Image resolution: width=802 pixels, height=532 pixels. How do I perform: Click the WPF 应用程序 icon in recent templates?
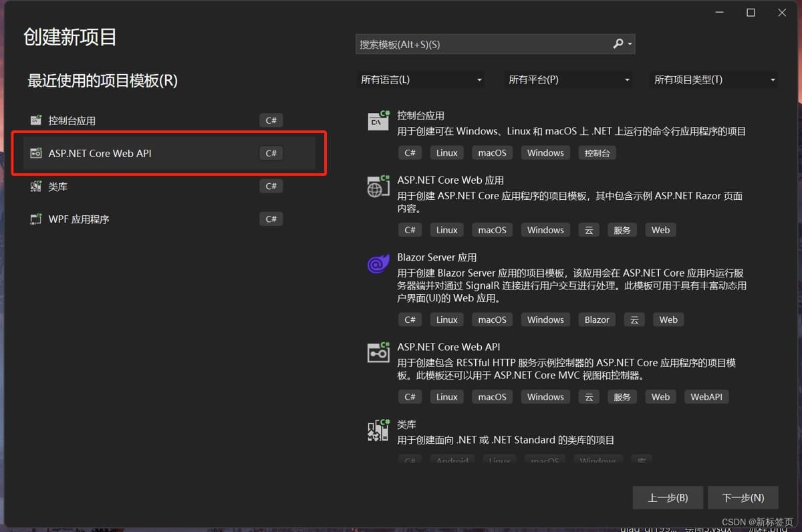(36, 219)
